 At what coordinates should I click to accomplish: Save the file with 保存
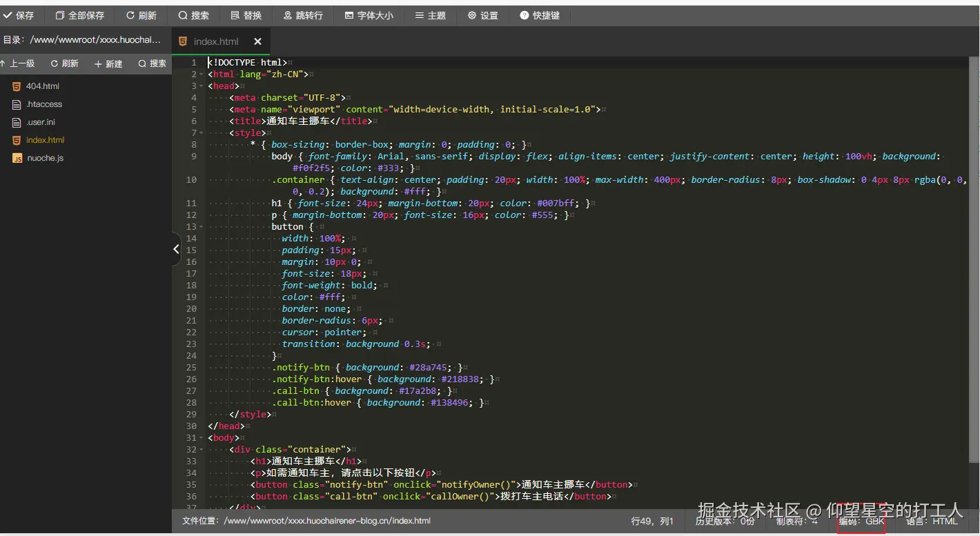tap(19, 15)
